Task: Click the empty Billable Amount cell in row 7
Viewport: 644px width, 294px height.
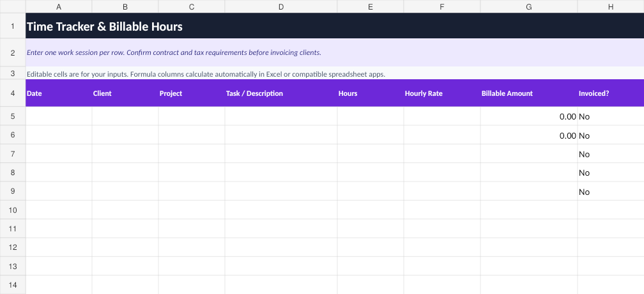Action: point(529,154)
